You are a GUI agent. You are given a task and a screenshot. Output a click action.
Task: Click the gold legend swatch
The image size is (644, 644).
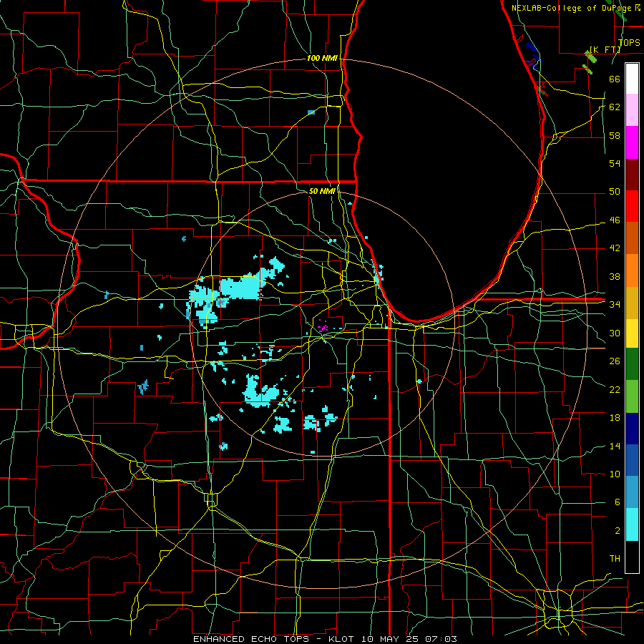click(632, 303)
